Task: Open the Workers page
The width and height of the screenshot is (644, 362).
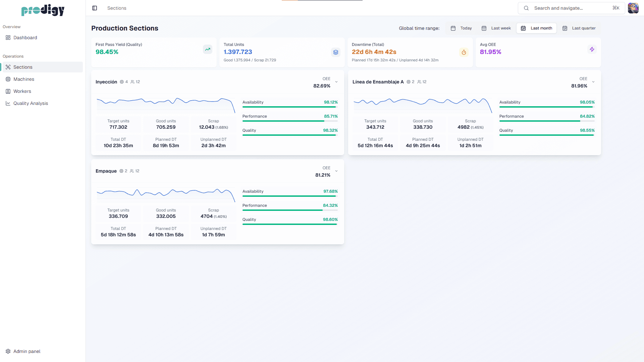Action: coord(22,91)
